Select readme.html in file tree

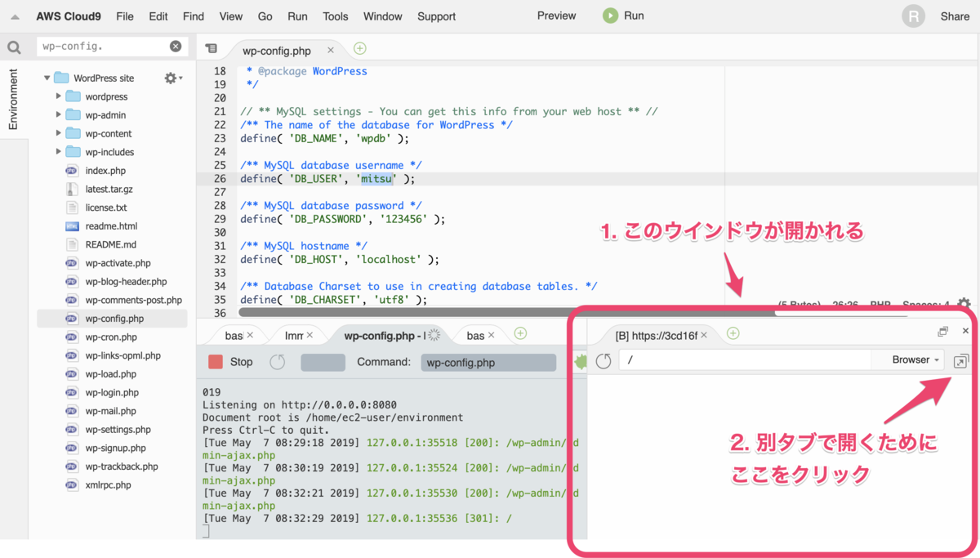112,226
